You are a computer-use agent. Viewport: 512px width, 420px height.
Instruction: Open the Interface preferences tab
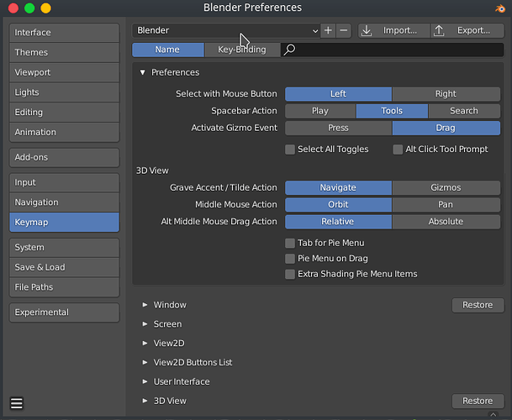click(x=65, y=33)
